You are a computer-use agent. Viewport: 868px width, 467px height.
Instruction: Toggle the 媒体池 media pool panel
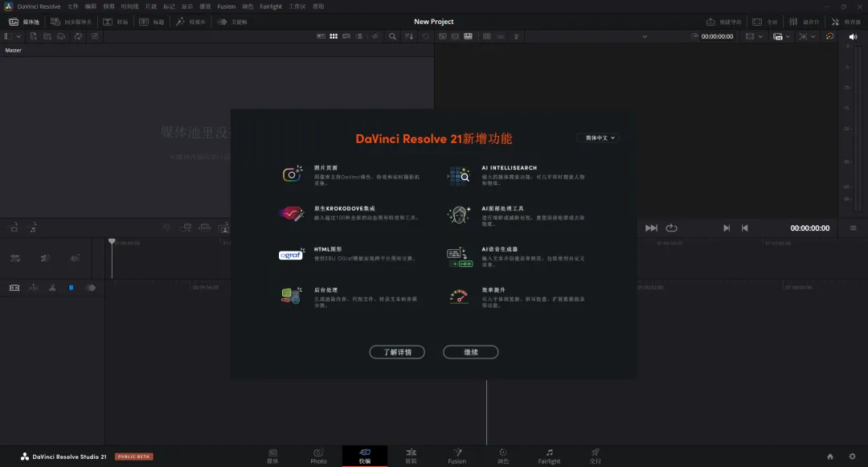(x=24, y=22)
